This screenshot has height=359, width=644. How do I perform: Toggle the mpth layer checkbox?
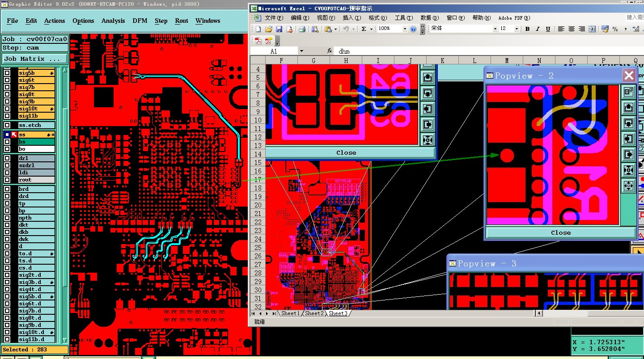(x=7, y=218)
